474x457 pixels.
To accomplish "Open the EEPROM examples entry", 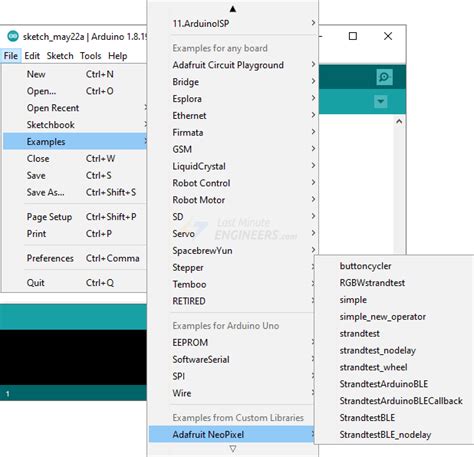I will coord(232,342).
